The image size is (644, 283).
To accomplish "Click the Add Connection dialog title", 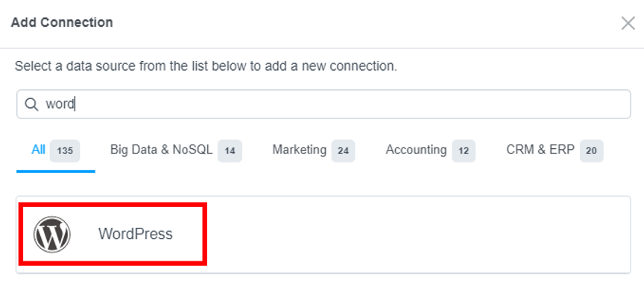I will tap(62, 22).
